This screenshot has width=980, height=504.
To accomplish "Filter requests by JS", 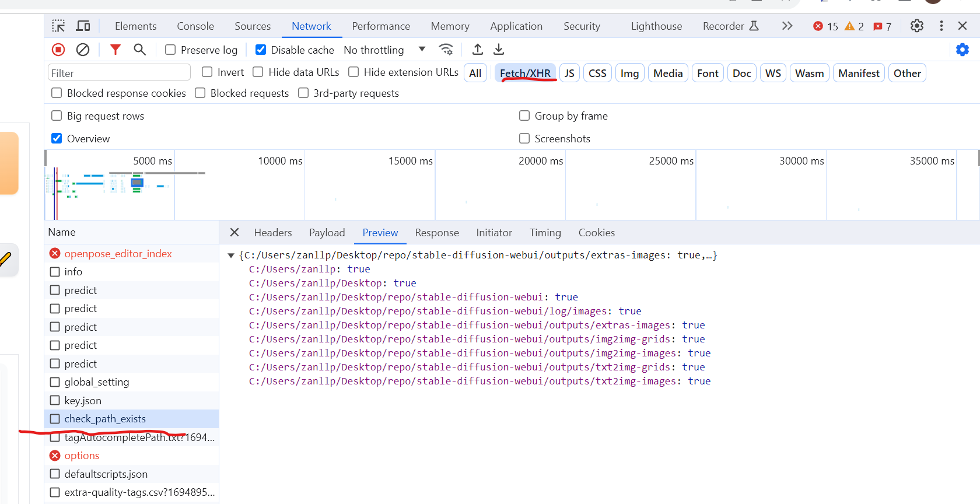I will point(570,73).
